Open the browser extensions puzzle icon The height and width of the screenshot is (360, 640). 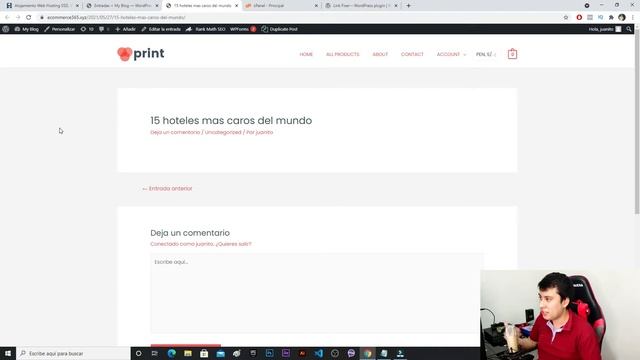tap(611, 18)
